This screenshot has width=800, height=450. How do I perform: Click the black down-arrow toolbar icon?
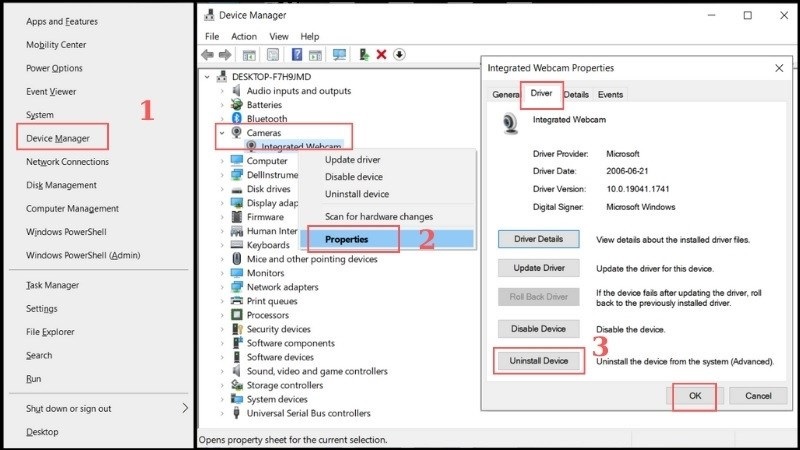click(399, 55)
